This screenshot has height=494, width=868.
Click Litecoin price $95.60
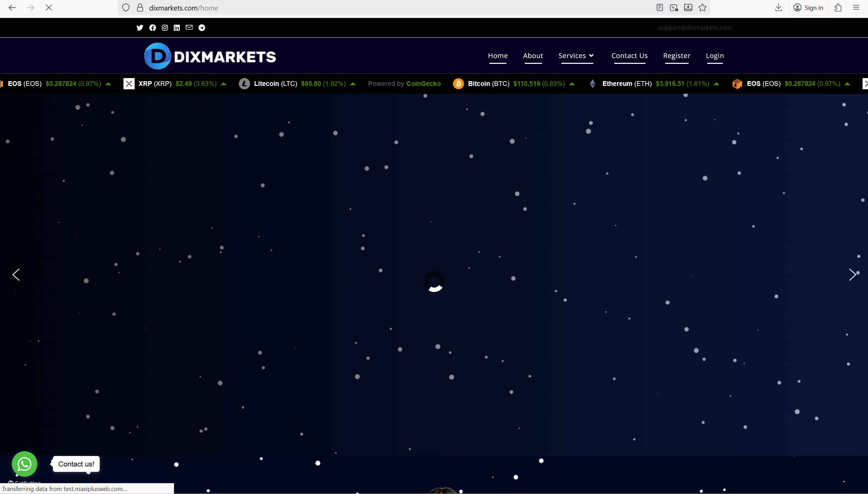coord(311,84)
